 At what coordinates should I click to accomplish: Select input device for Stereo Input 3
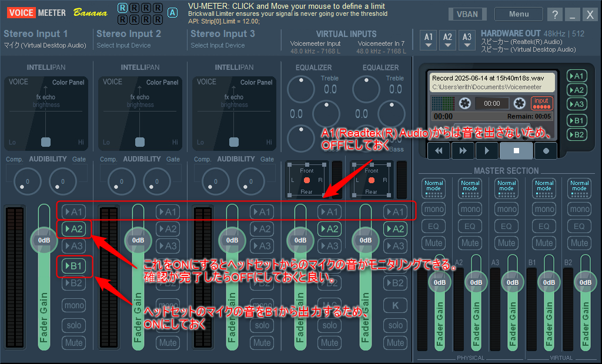click(218, 45)
